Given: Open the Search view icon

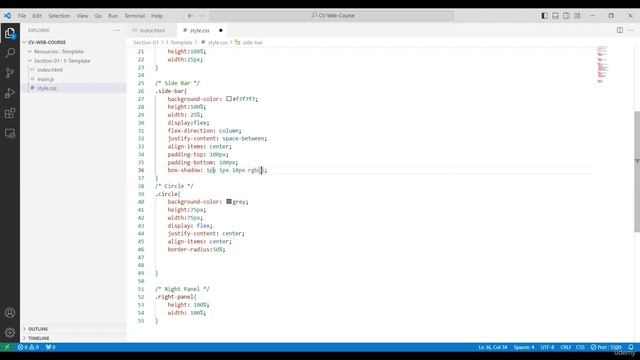Looking at the screenshot, I should point(10,53).
